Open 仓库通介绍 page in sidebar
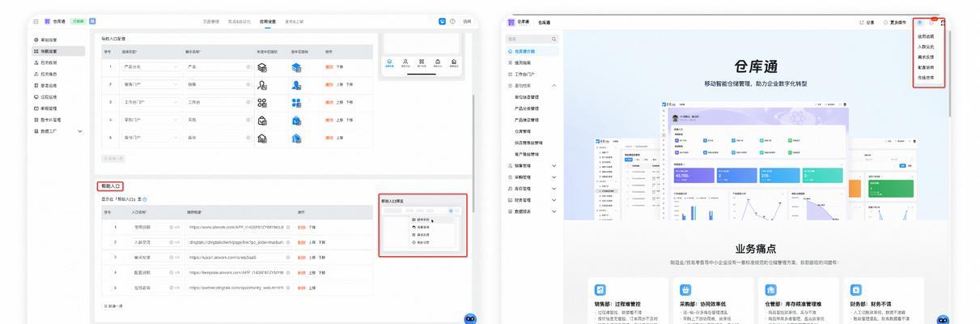Image resolution: width=980 pixels, height=324 pixels. [532, 51]
